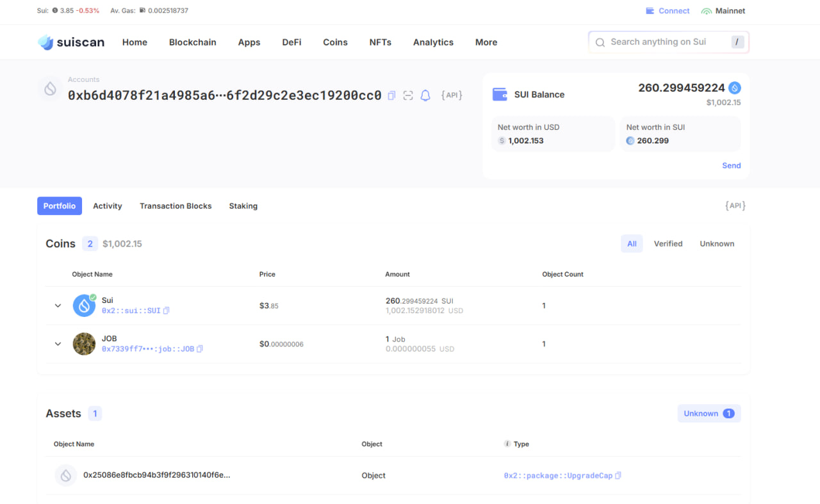The height and width of the screenshot is (504, 820).
Task: Open the portfolio API icon on right
Action: [735, 206]
